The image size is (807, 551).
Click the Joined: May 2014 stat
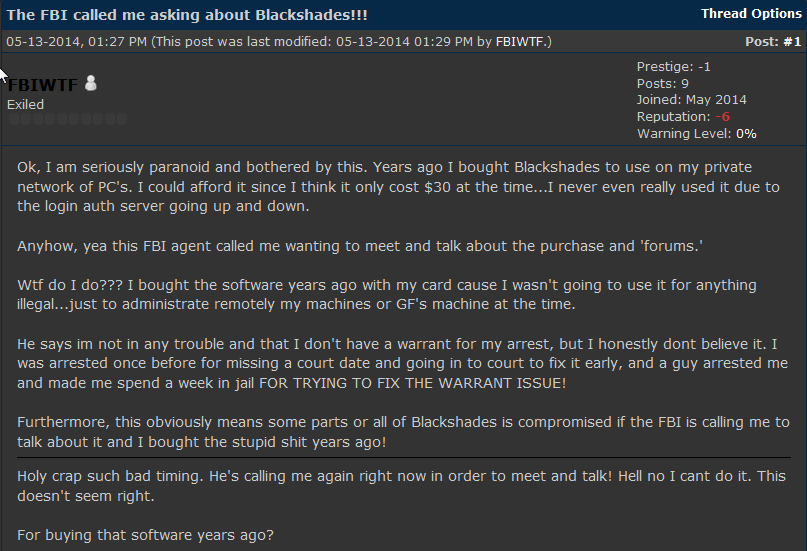pos(691,100)
